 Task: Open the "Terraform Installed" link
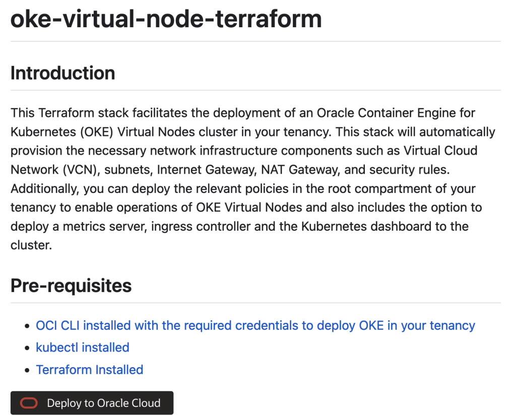89,370
